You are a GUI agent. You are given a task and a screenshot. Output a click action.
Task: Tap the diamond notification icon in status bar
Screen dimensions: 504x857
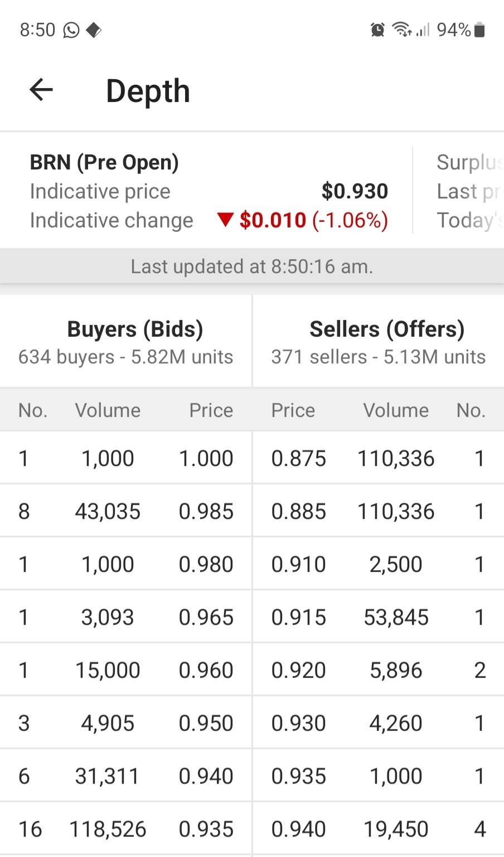(94, 30)
